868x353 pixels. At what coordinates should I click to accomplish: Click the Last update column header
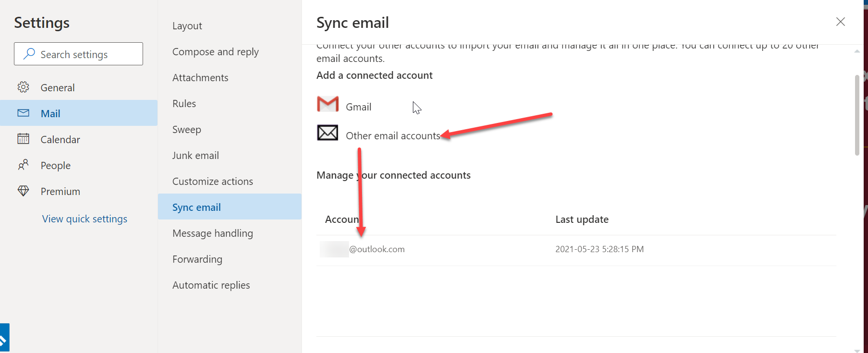(582, 219)
